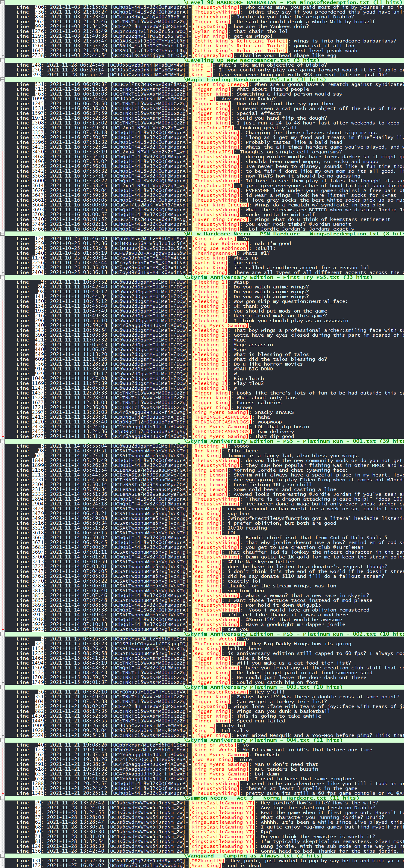This screenshot has height=868, width=404.
Task: Collapse the Skyrim Anniversary Platinum - 003.txt fold marker
Action: pyautogui.click(x=2, y=687)
